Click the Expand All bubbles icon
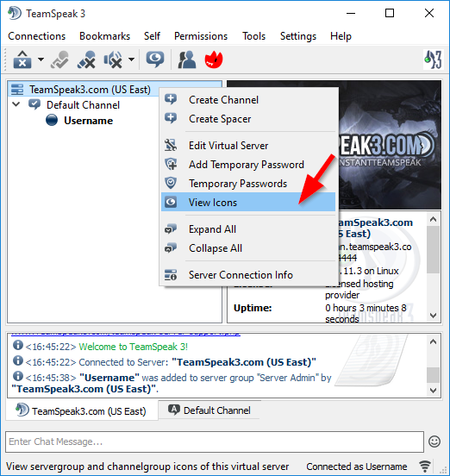 click(x=171, y=229)
